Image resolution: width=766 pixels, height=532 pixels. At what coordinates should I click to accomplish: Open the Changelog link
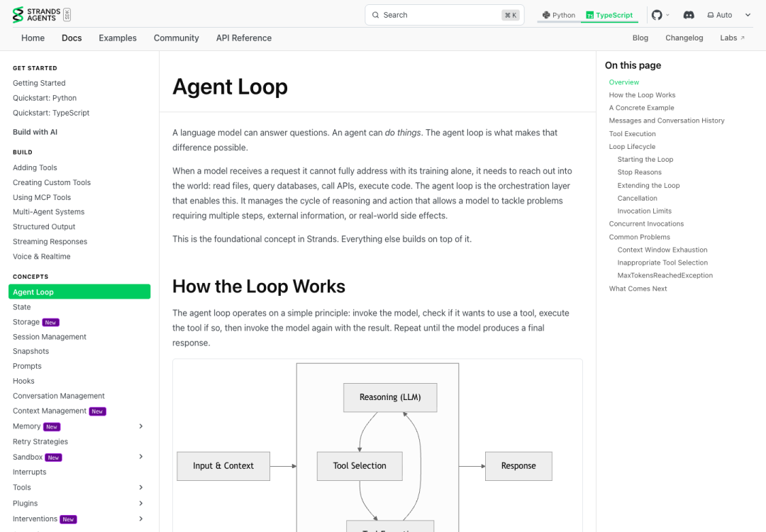(x=684, y=38)
